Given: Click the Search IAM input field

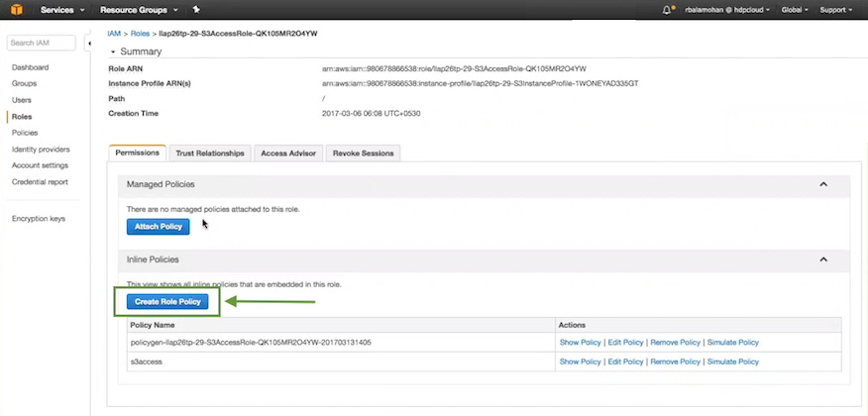Looking at the screenshot, I should (41, 43).
